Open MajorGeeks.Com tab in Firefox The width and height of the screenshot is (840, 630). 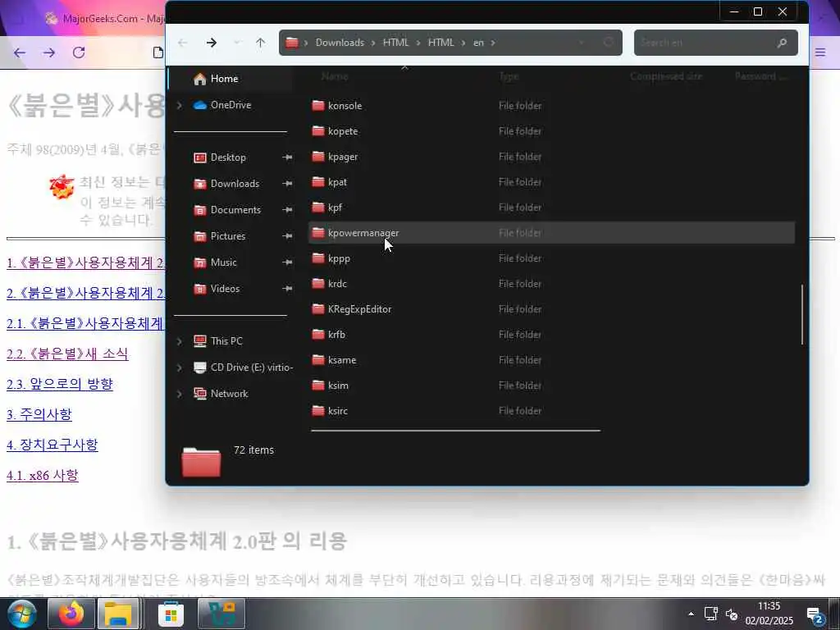click(104, 18)
